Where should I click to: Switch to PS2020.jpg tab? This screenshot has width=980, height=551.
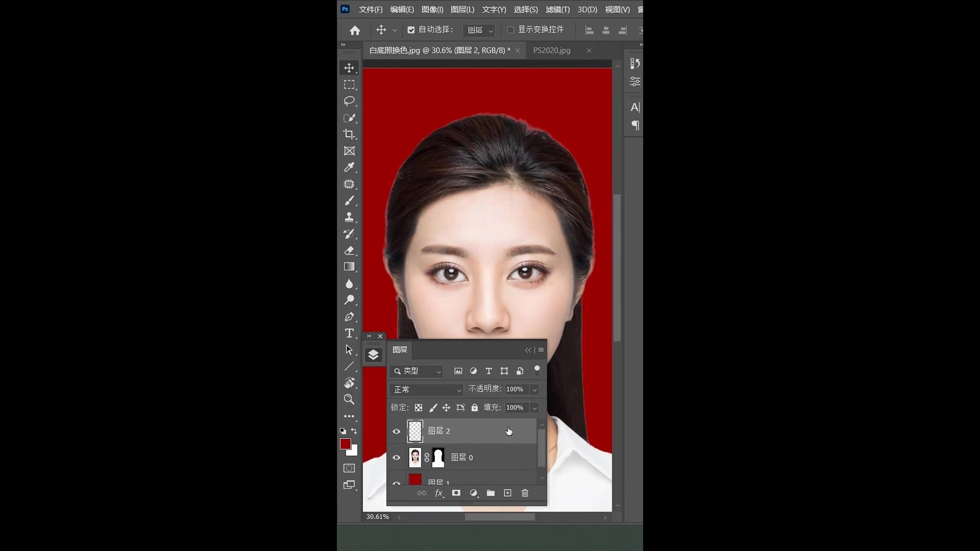551,51
